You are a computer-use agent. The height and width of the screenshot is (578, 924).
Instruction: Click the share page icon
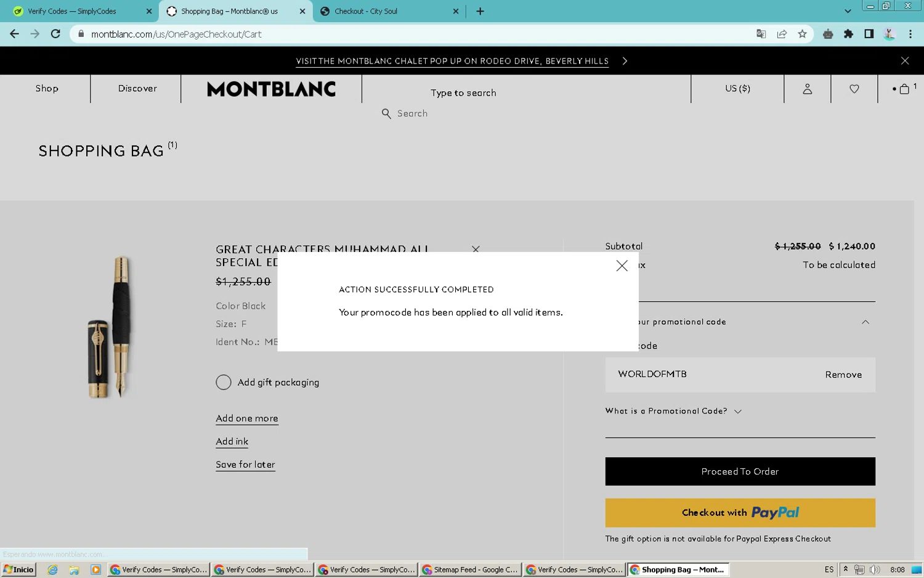coord(782,34)
